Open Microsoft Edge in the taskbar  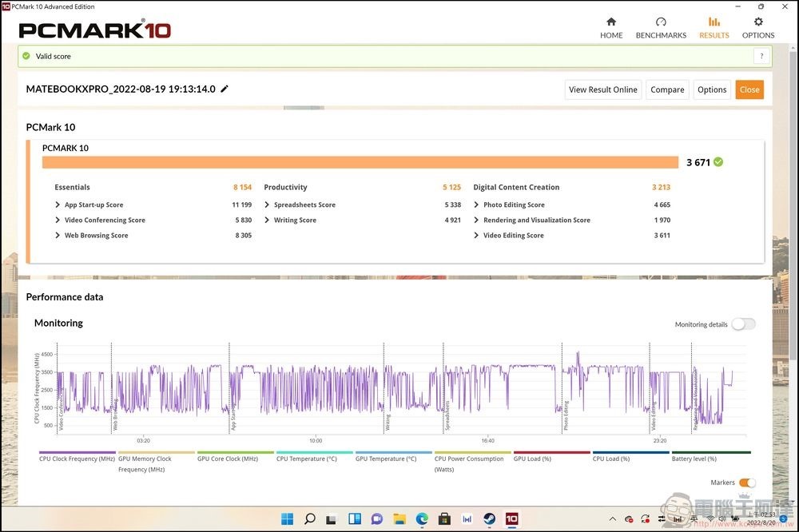(422, 519)
